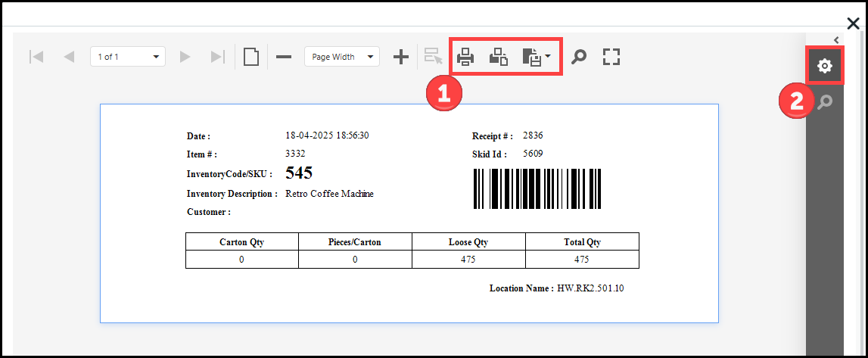The image size is (868, 358).
Task: Jump to the last page of the report
Action: click(217, 57)
